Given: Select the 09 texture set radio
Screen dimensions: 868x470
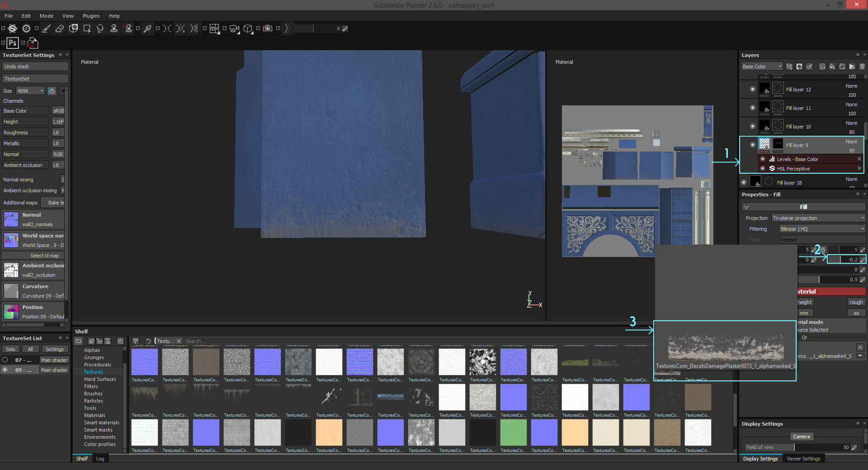Looking at the screenshot, I should [x=5, y=370].
